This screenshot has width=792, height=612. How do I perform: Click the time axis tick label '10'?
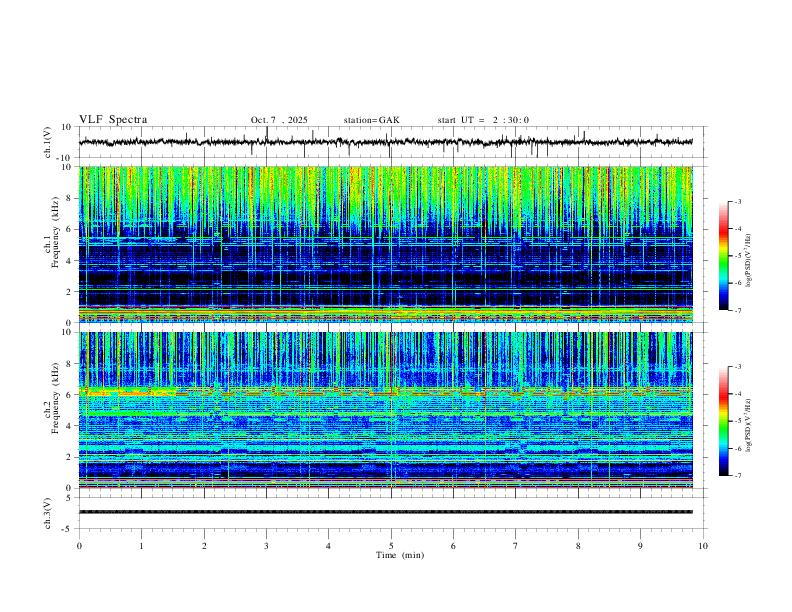pos(703,546)
